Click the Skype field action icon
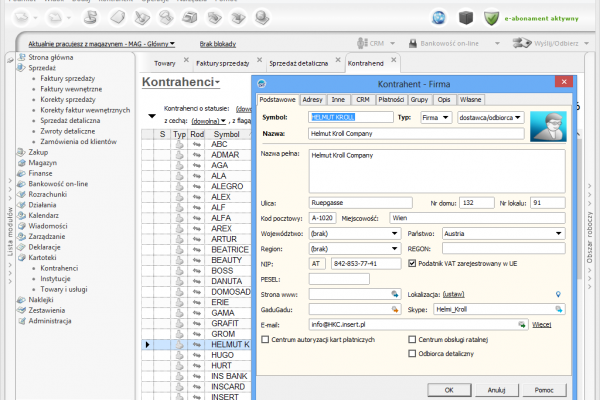Image resolution: width=600 pixels, height=400 pixels. point(559,310)
